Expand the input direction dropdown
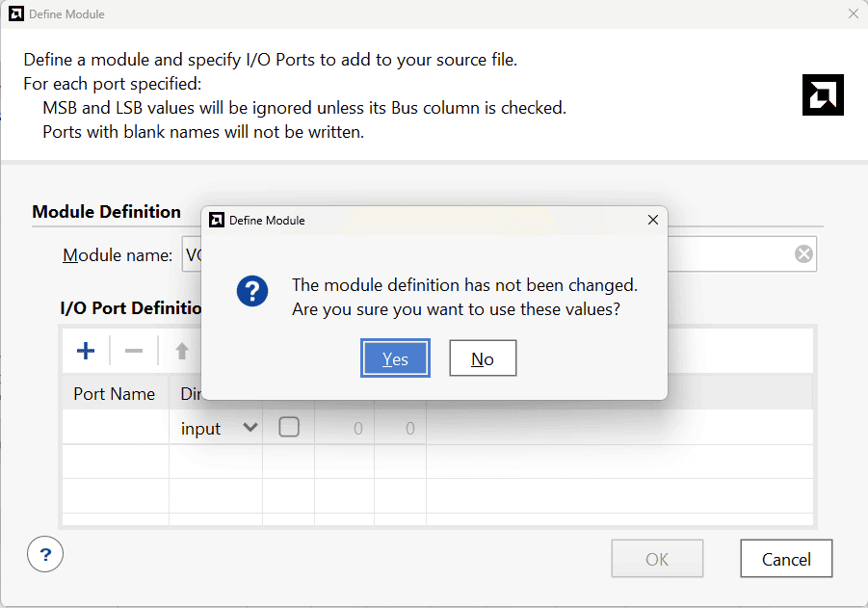Screen dimensions: 868x608 point(250,428)
